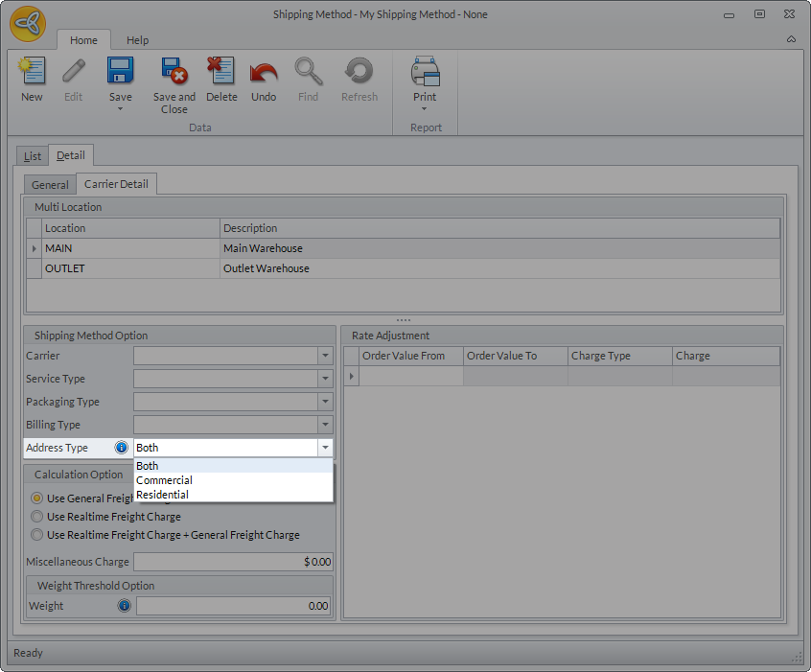
Task: Click the Save icon in ribbon
Action: click(x=121, y=73)
